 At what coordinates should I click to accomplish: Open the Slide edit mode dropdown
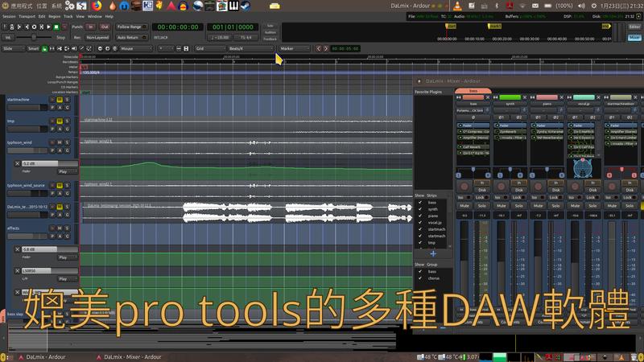pyautogui.click(x=13, y=48)
